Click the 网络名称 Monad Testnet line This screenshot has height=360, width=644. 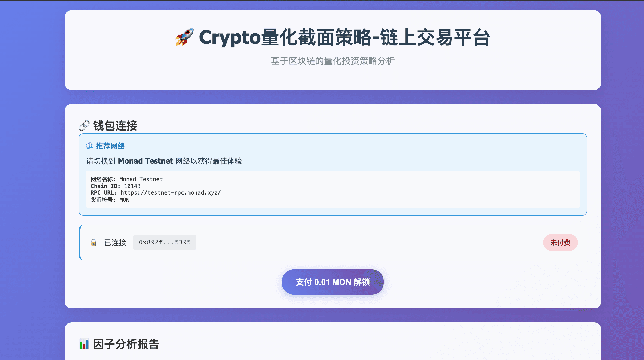[126, 179]
